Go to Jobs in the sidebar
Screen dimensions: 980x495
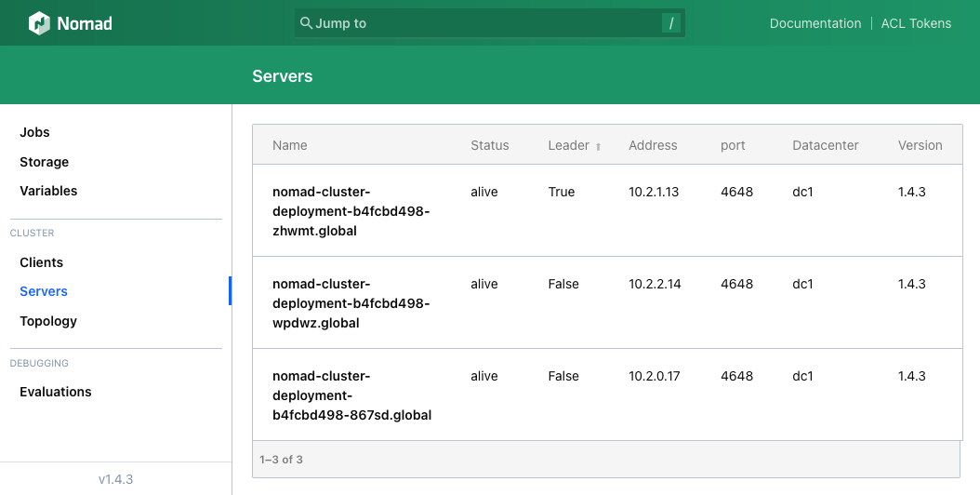pos(35,132)
